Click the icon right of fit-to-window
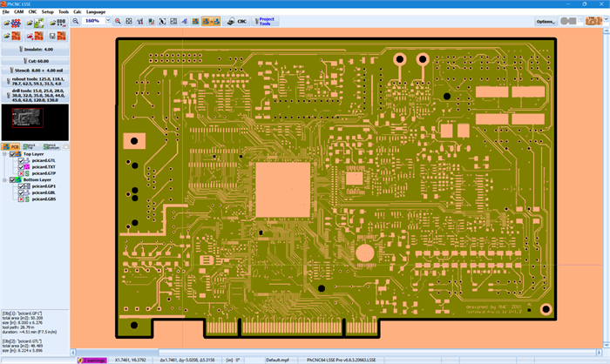The image size is (610, 364). click(140, 21)
